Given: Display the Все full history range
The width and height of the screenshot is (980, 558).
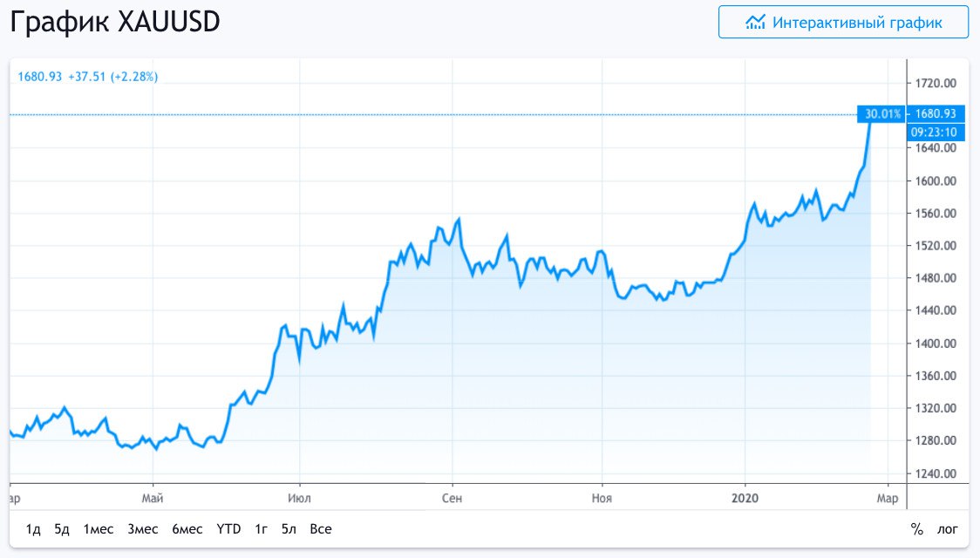Looking at the screenshot, I should pyautogui.click(x=321, y=529).
